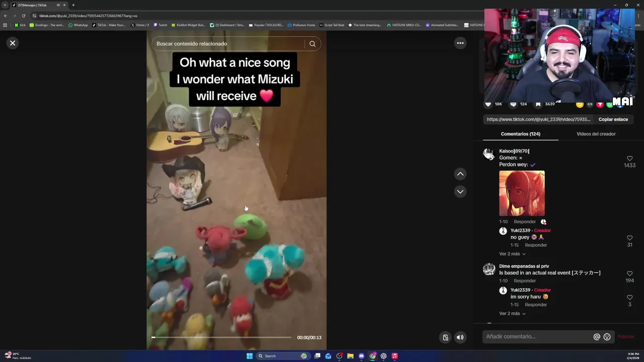The image size is (644, 362).
Task: Click the embed code share icon
Action: click(x=590, y=104)
